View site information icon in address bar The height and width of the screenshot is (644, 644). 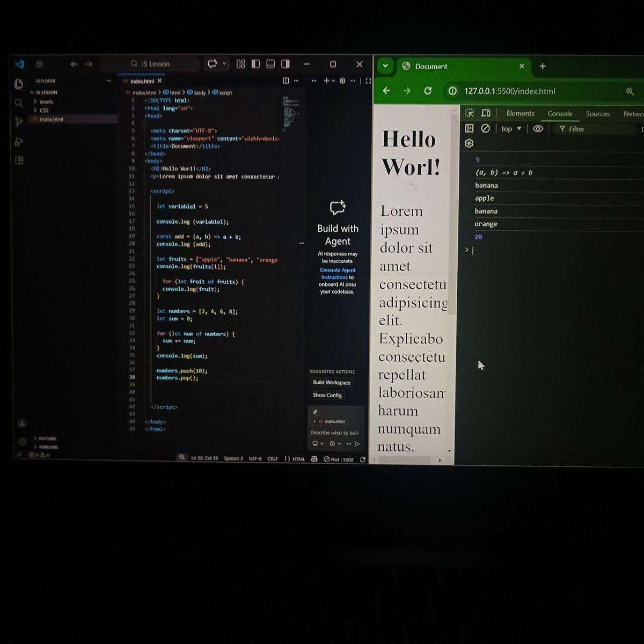(453, 91)
